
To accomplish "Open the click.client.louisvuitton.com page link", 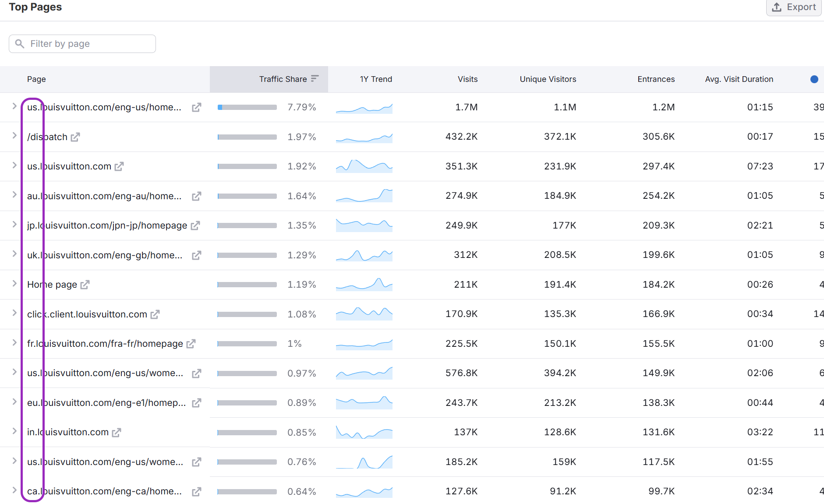I will [x=87, y=314].
